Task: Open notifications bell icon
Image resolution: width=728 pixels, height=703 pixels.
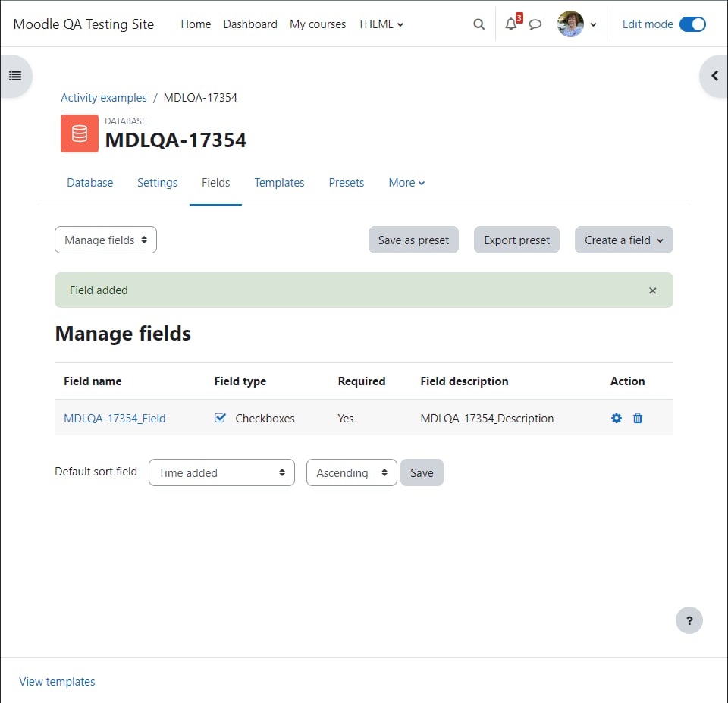Action: (510, 24)
